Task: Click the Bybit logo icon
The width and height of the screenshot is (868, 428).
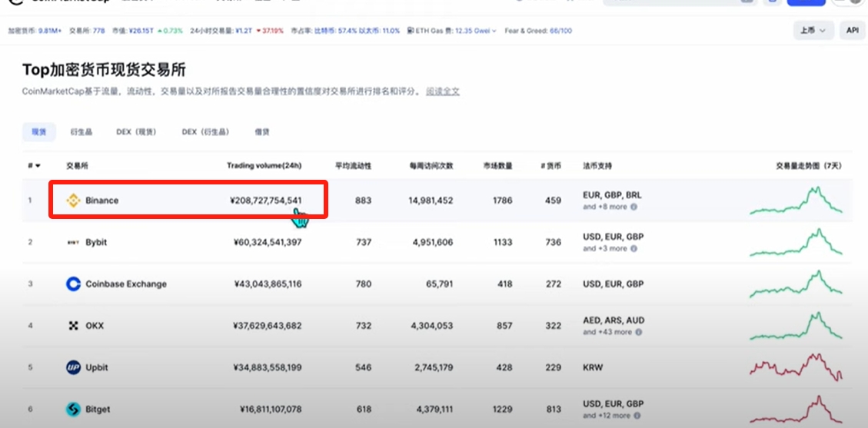Action: (73, 242)
